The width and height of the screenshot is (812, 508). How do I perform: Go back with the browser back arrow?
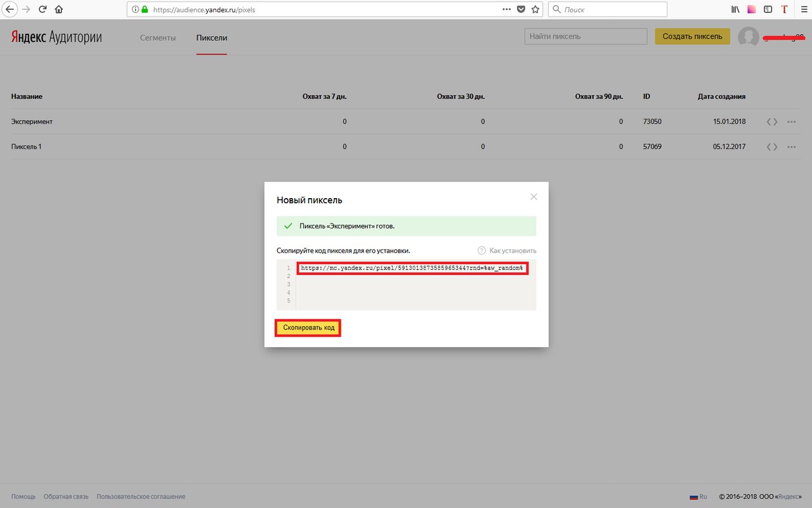10,10
